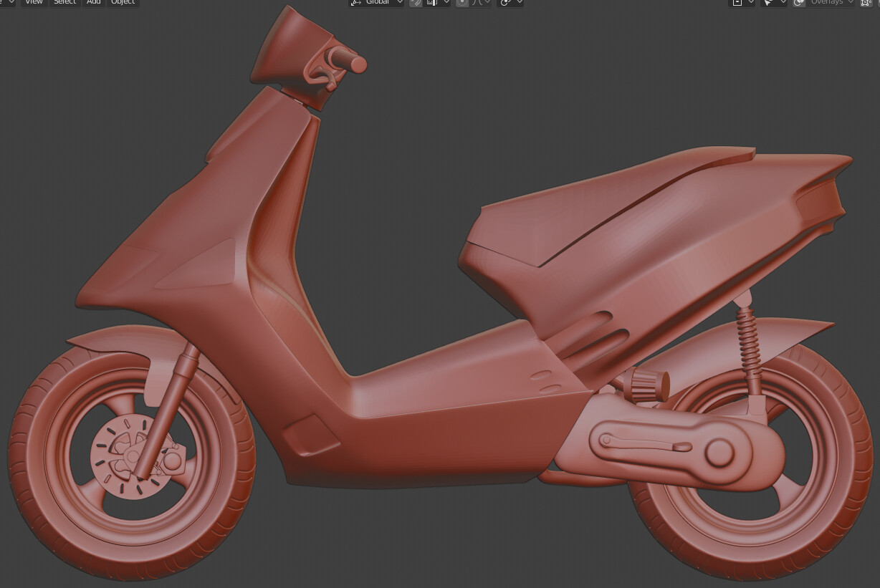880x588 pixels.
Task: Toggle snap settings on or off
Action: (x=431, y=3)
